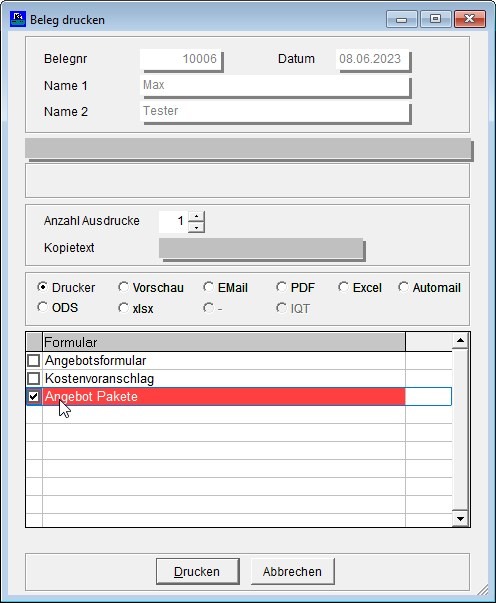Viewport: 496px width, 603px height.
Task: Check the Kostenvoranschlag checkbox
Action: pos(34,378)
